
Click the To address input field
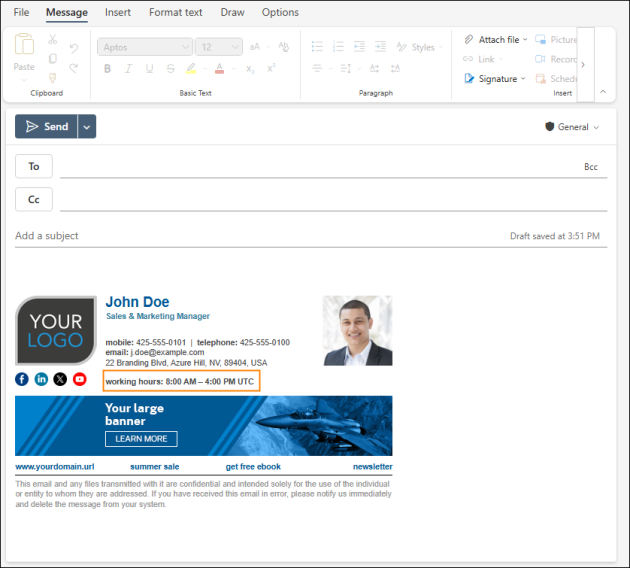pos(319,167)
